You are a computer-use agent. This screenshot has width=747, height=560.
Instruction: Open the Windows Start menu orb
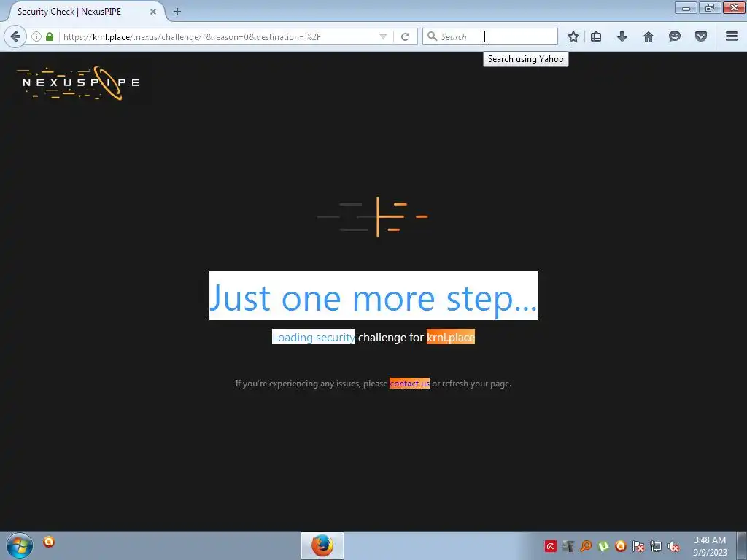(20, 545)
